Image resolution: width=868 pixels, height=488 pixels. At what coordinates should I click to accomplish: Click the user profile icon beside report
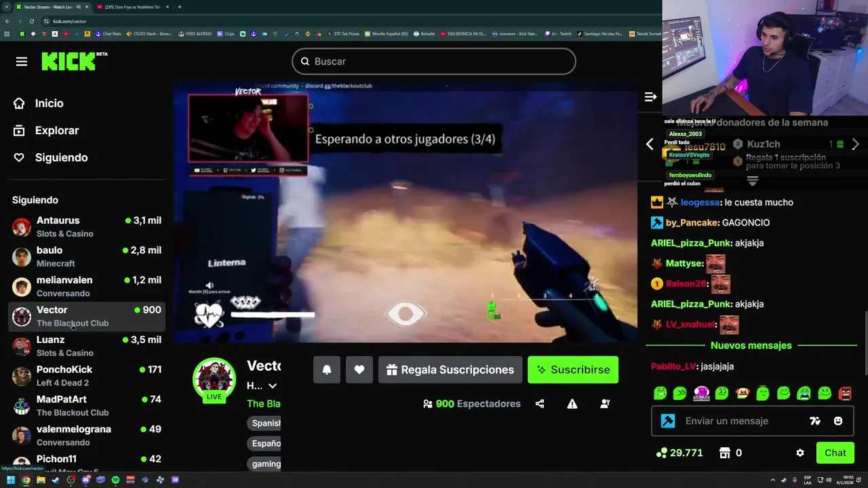605,404
